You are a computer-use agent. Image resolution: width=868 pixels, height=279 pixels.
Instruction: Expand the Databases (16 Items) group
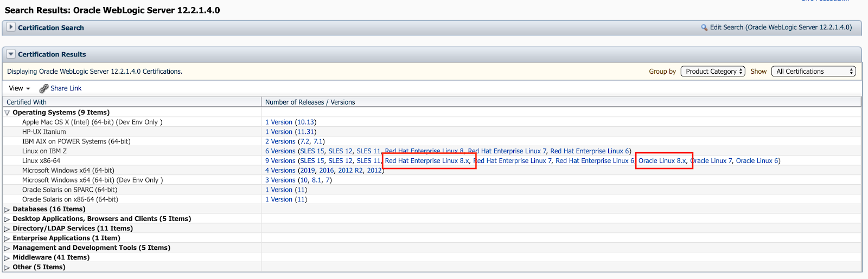(7, 209)
